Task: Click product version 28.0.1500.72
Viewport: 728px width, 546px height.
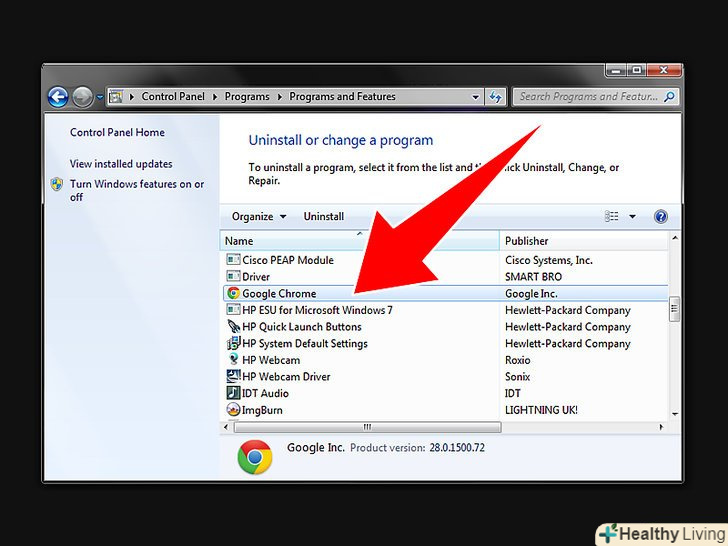Action: (x=457, y=448)
